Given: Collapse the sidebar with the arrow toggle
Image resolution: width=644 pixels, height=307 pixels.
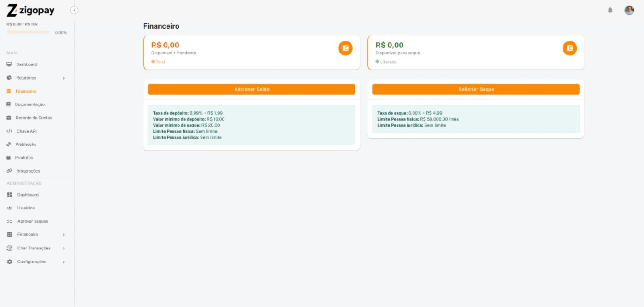Looking at the screenshot, I should (75, 10).
